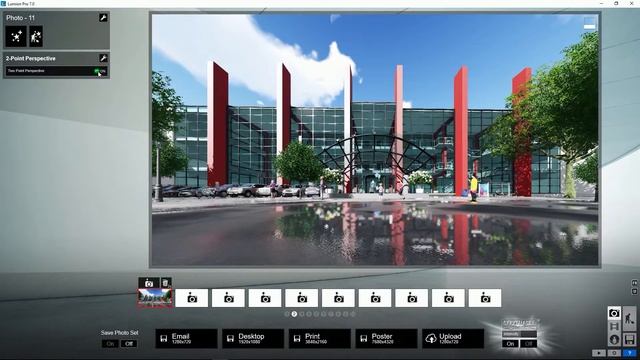Screen dimensions: 640x360
Task: Select the rendered building photo thumbnail
Action: (x=155, y=298)
